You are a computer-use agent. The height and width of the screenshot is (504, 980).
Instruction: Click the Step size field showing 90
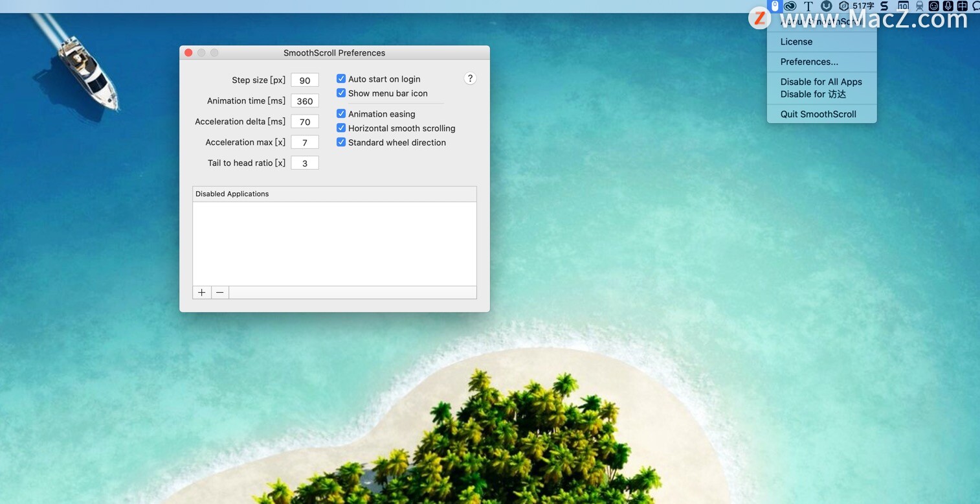click(305, 80)
